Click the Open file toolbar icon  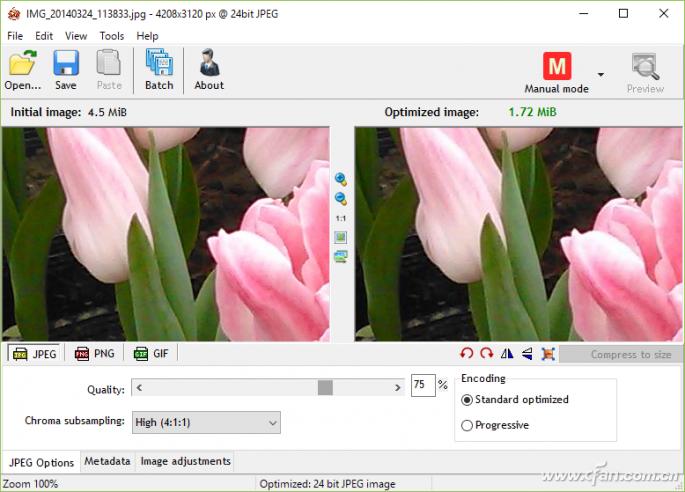pos(22,70)
